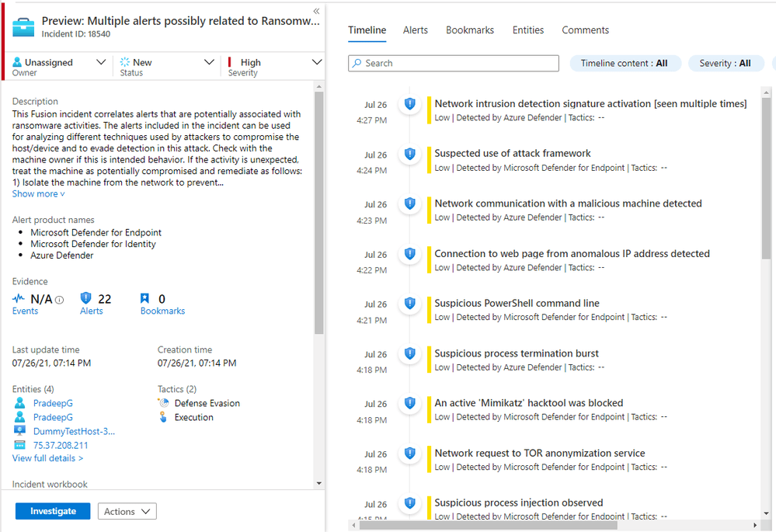Click the host icon next to DummyTestHost-3

click(19, 430)
